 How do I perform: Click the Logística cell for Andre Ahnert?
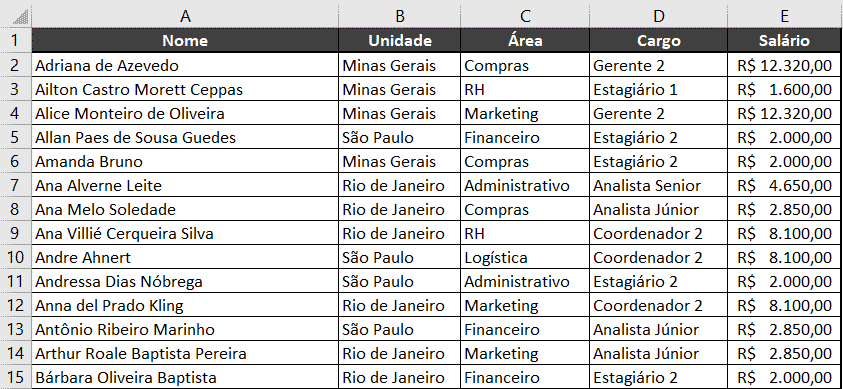point(525,258)
